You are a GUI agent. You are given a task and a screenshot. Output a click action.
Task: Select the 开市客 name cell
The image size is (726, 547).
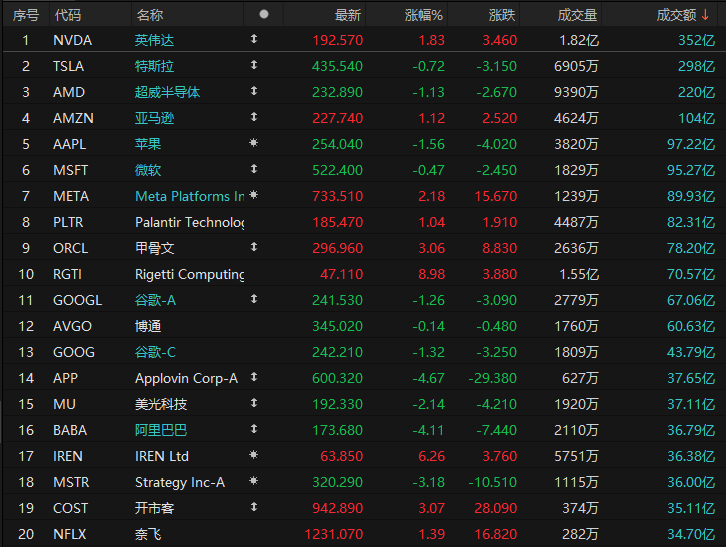point(154,508)
